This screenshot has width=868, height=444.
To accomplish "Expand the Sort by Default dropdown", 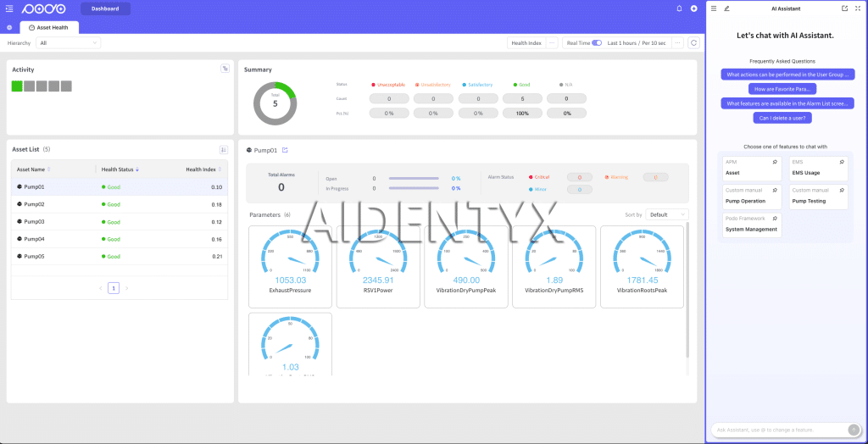I will [666, 214].
